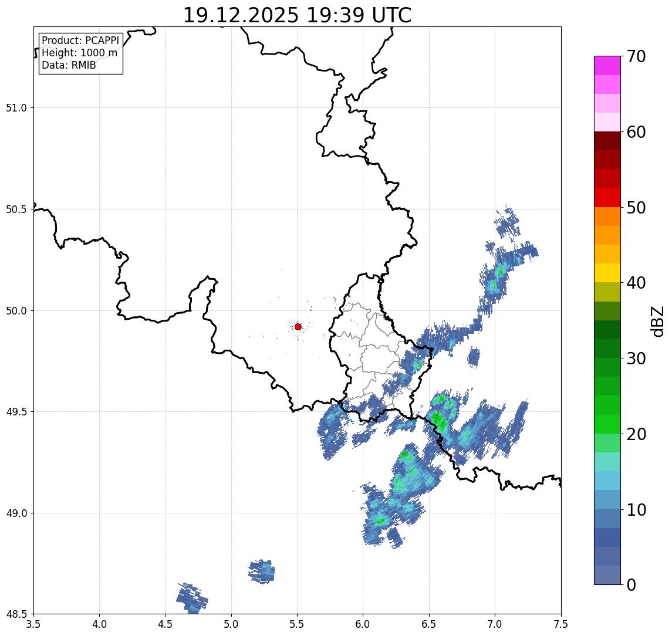Click the latitude axis label 51.0

point(16,108)
